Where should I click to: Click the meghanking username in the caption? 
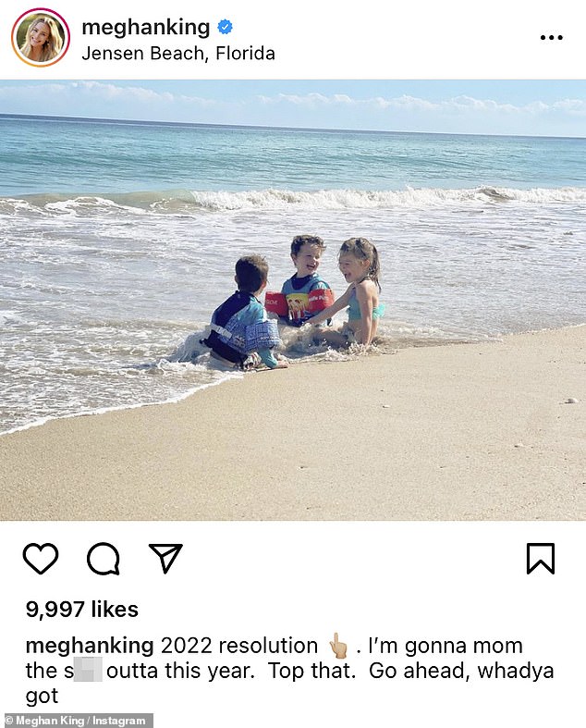[x=90, y=647]
